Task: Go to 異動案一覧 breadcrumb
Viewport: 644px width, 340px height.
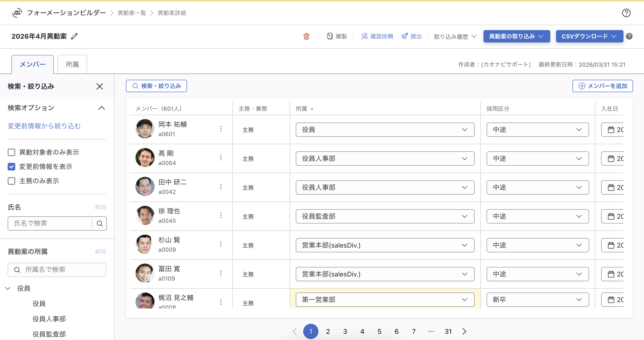Action: point(132,13)
